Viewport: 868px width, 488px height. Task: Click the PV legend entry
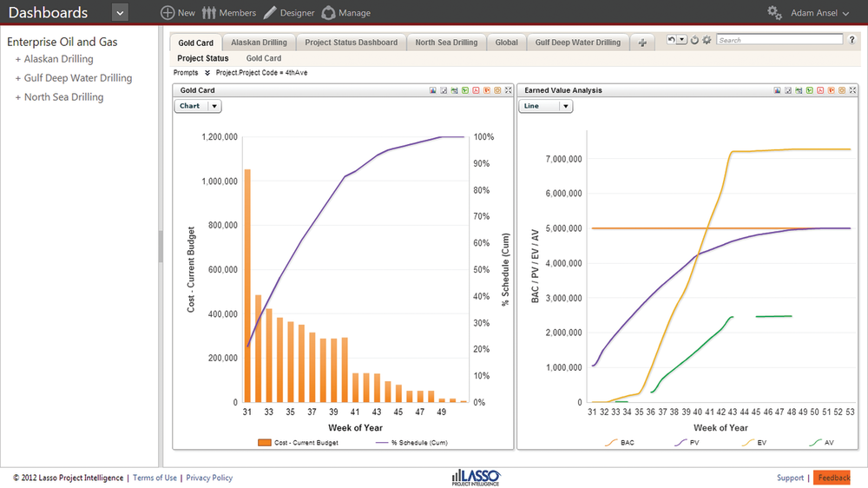coord(687,443)
